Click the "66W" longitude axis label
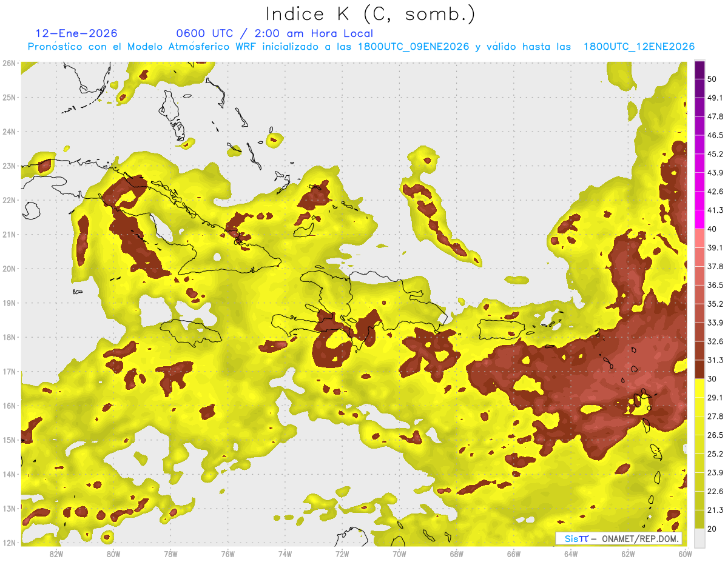This screenshot has height=562, width=728. pos(514,554)
